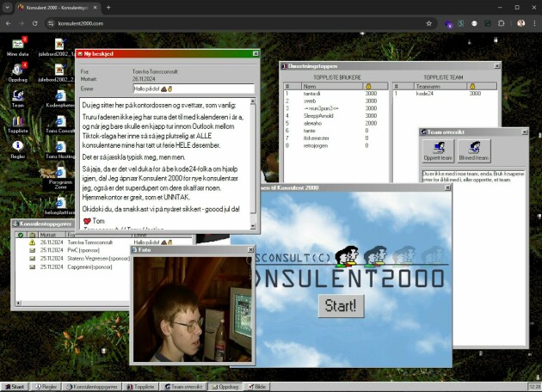Open the Oppdrag desktop icon
This screenshot has width=542, height=392.
tap(17, 72)
